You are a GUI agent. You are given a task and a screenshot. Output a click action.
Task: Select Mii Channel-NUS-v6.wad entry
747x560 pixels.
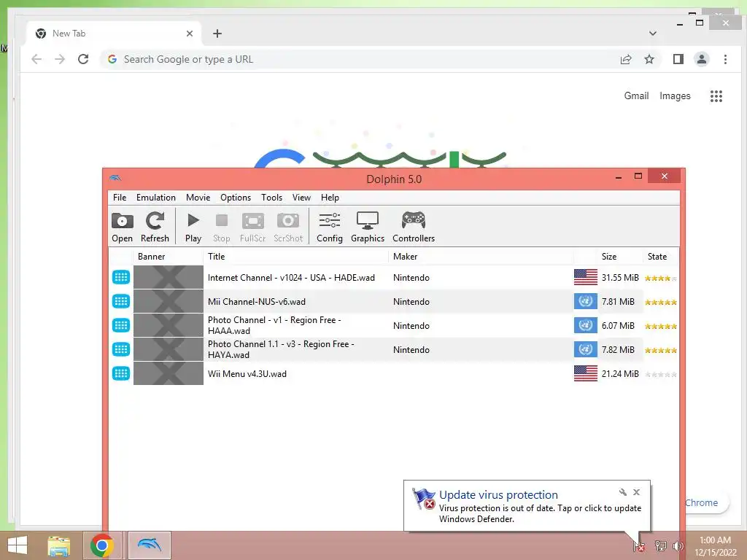pos(256,301)
